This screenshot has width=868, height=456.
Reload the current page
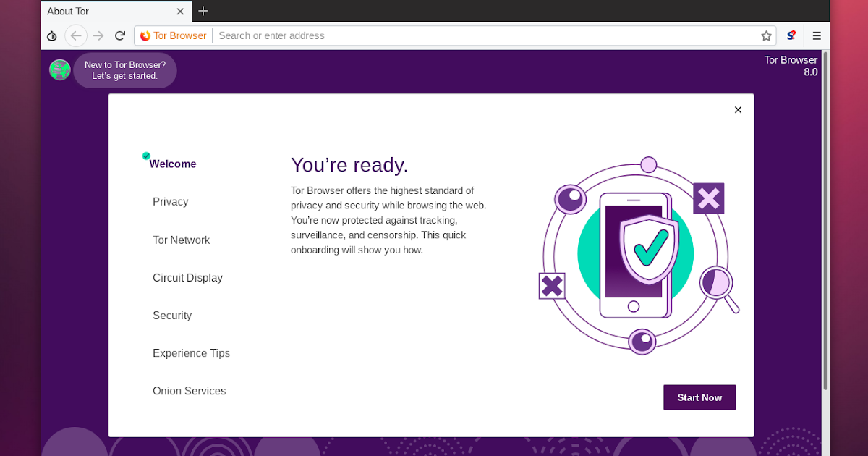(120, 35)
